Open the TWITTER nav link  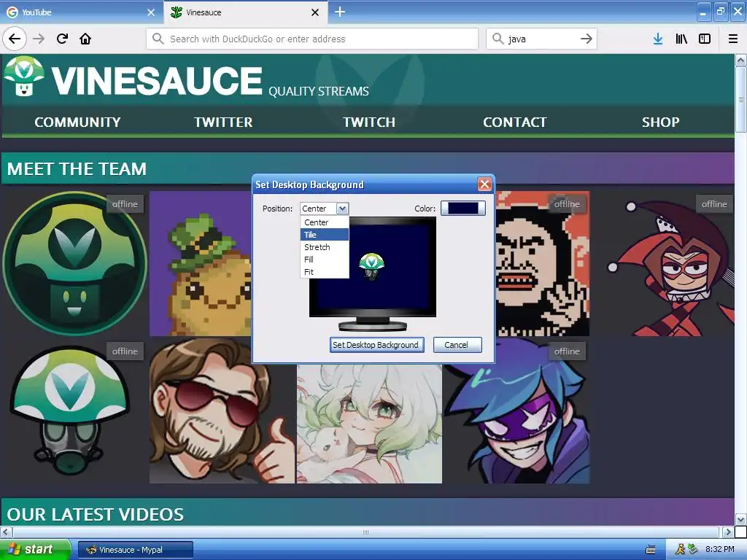223,122
